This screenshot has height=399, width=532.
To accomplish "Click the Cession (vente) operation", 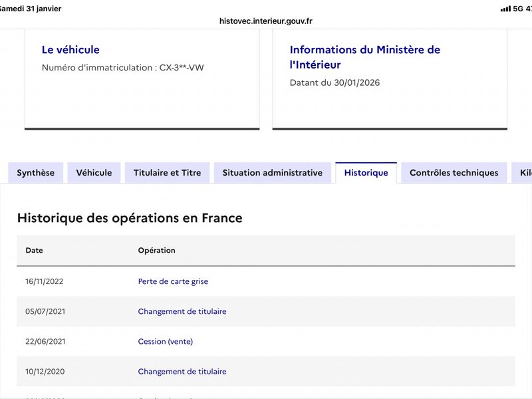I will [165, 341].
